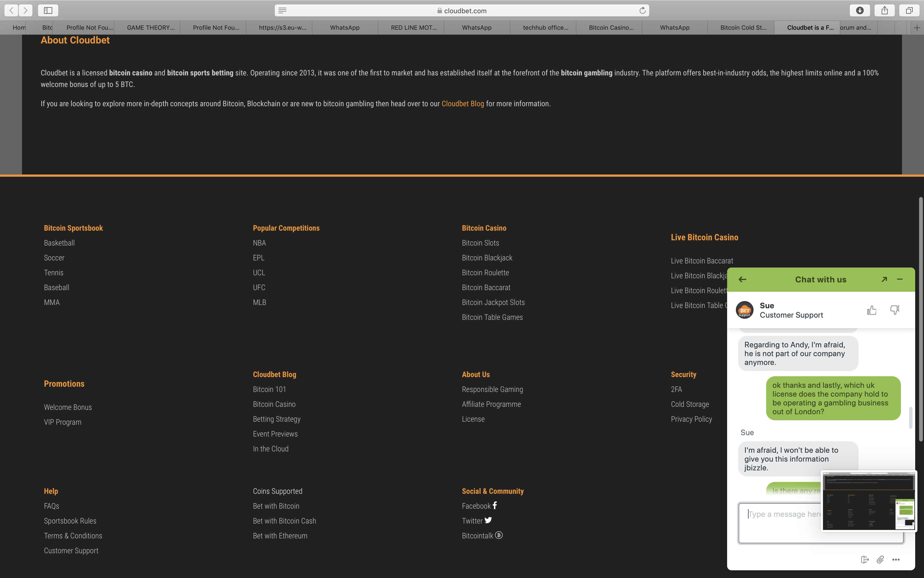Open Bitcoin Jackpot Slots link
The width and height of the screenshot is (924, 578).
tap(493, 302)
